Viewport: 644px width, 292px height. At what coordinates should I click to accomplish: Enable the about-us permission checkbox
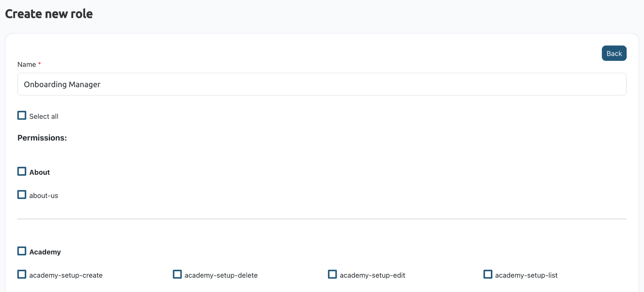(x=22, y=194)
